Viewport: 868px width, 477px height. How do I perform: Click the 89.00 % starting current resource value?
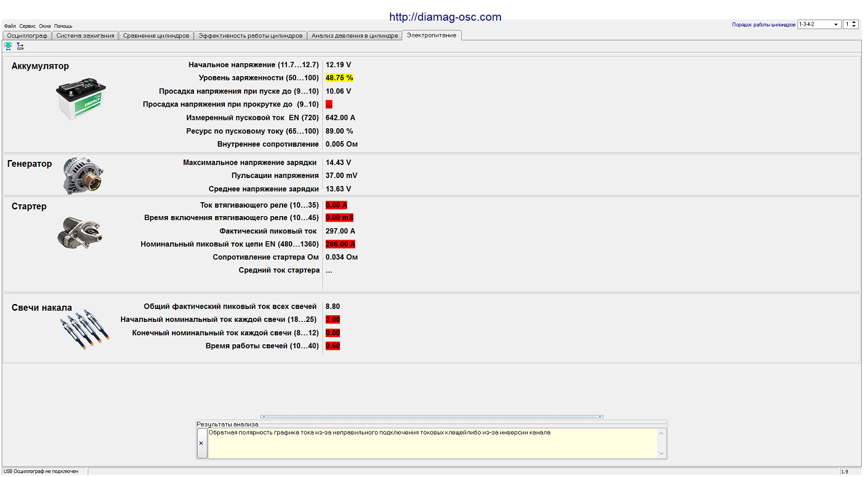point(339,131)
